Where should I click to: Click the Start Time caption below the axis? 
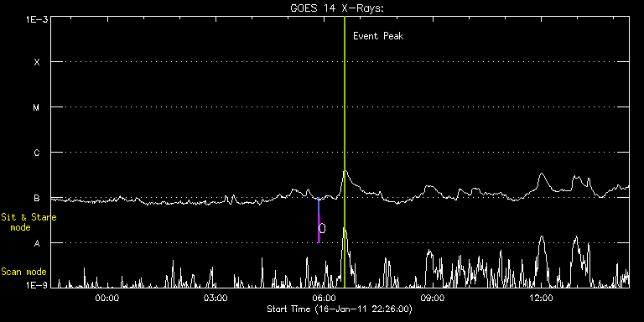[340, 309]
